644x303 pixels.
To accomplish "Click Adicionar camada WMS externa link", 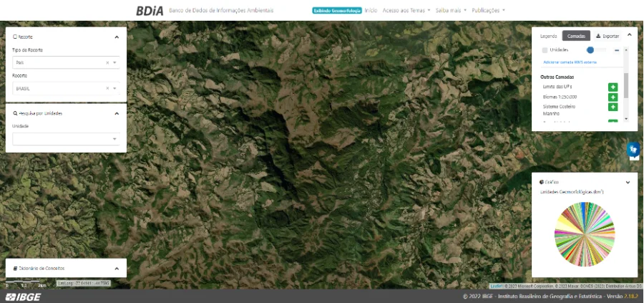I will (x=570, y=62).
